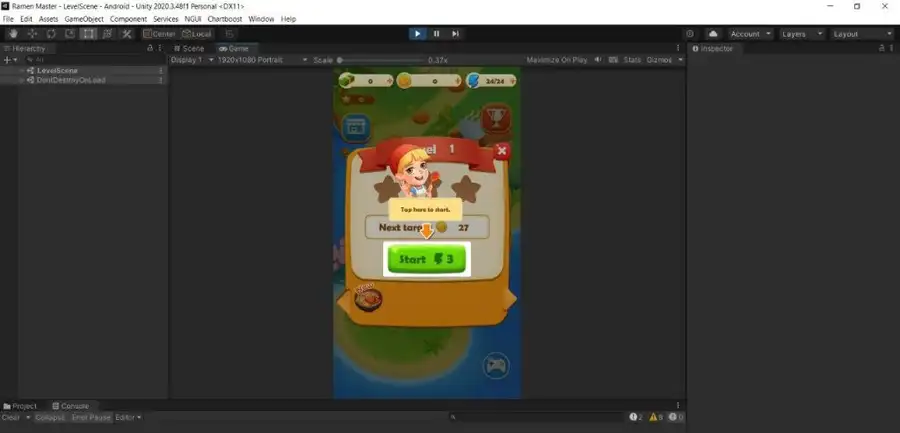Click the green Start button in game
900x433 pixels.
(427, 259)
